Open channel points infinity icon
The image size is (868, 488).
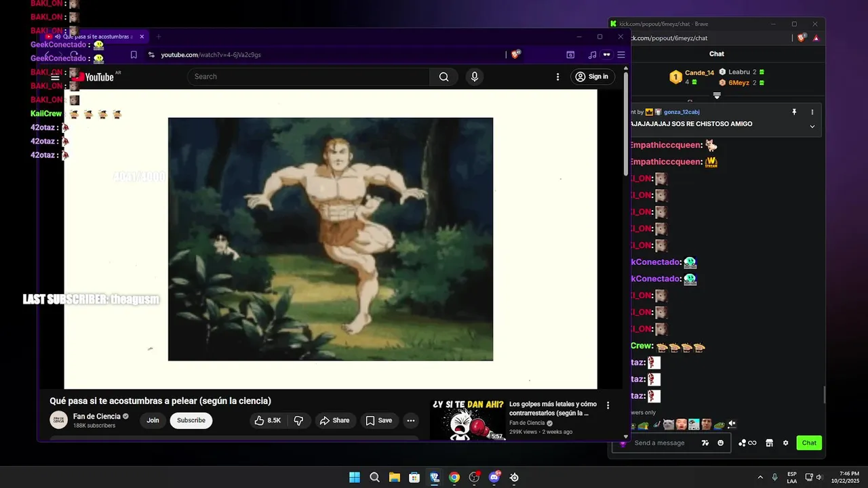click(x=747, y=443)
